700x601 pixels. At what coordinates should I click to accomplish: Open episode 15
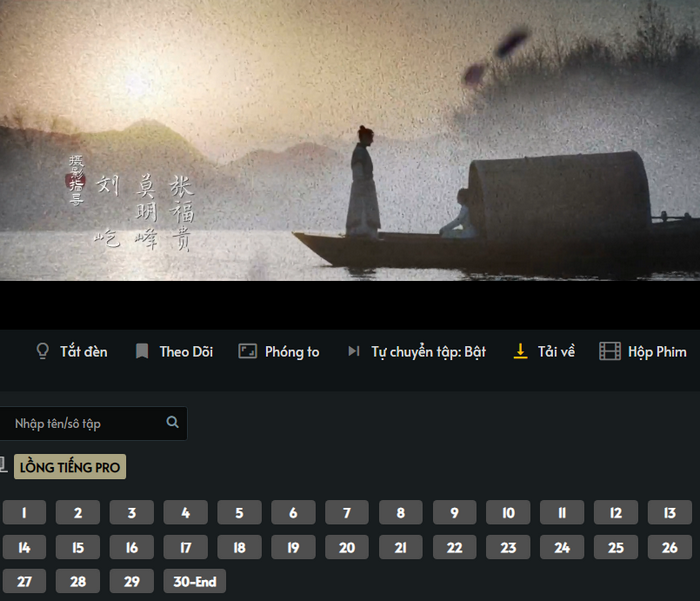78,547
